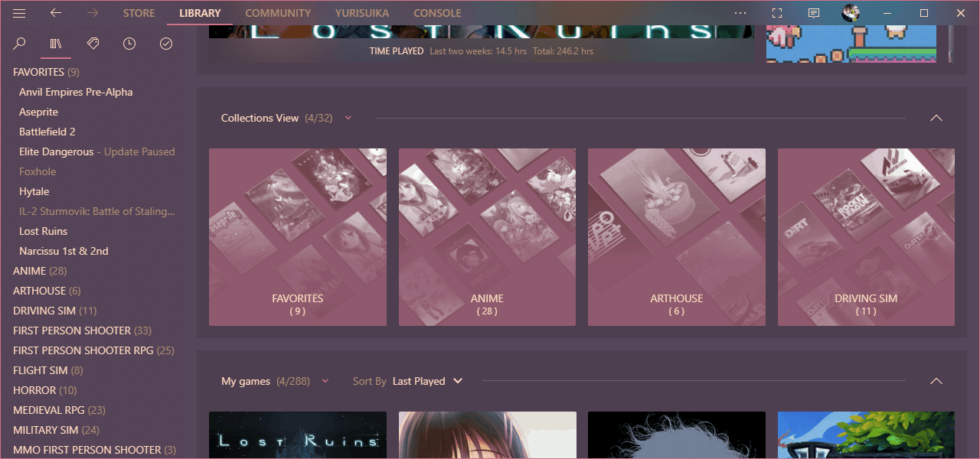Expand the DRIVING SIM category in sidebar

click(x=55, y=311)
